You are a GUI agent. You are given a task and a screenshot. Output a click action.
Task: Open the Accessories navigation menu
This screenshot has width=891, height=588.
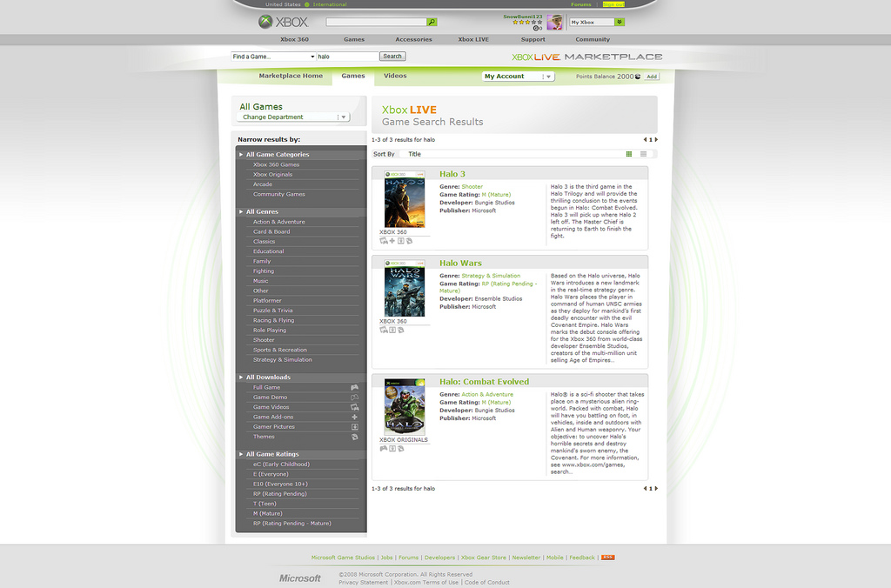tap(413, 40)
